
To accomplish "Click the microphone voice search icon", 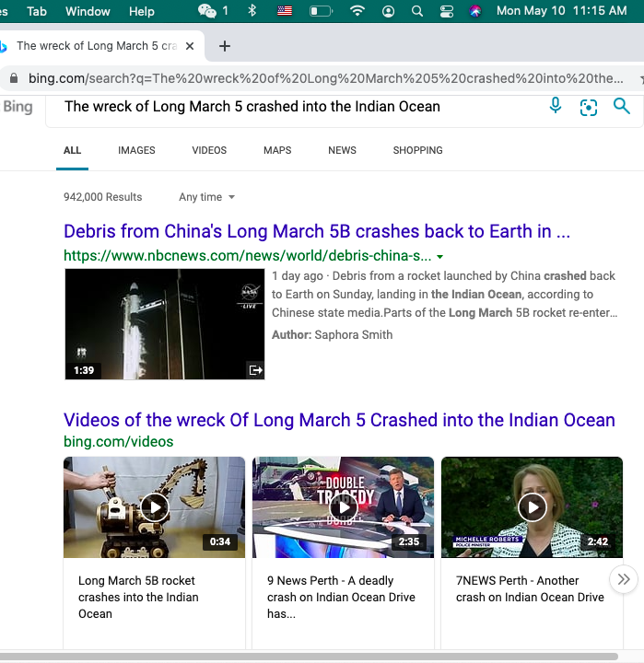I will pos(556,106).
